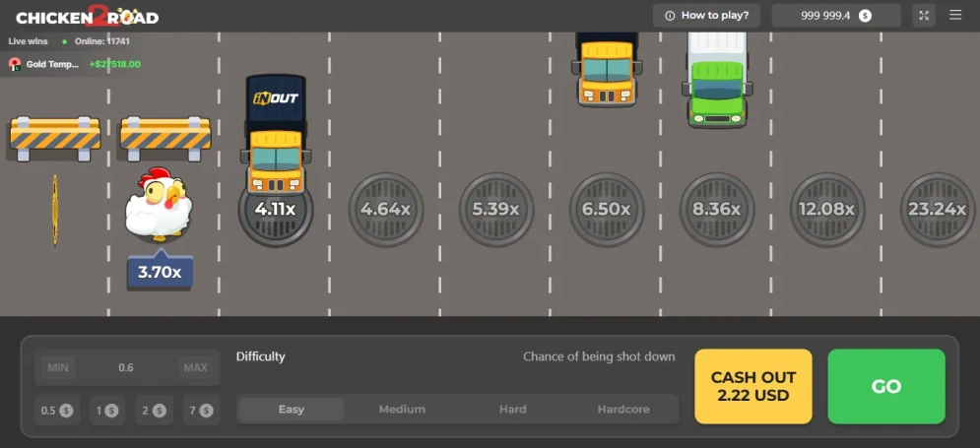Click the barrier above the gold coin
The image size is (980, 448).
[x=55, y=138]
